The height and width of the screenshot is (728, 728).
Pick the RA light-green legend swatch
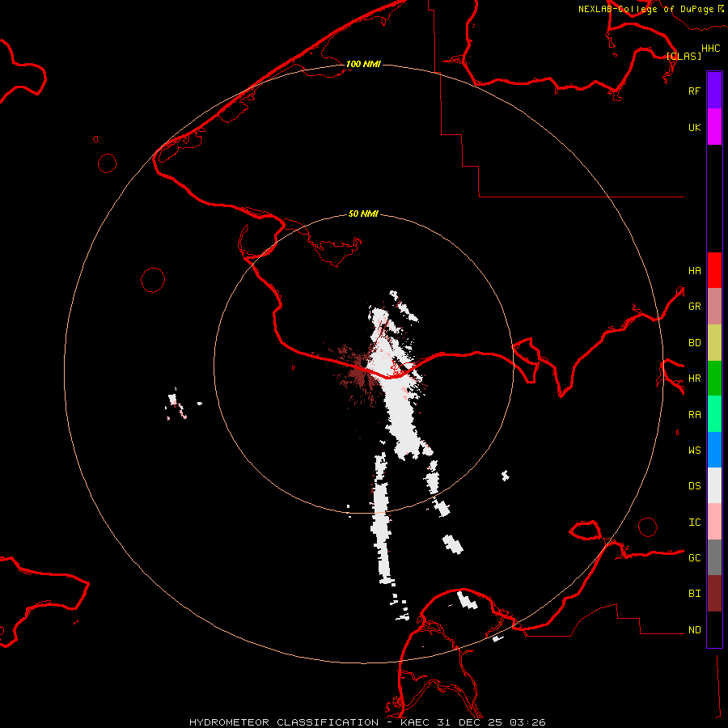click(714, 414)
